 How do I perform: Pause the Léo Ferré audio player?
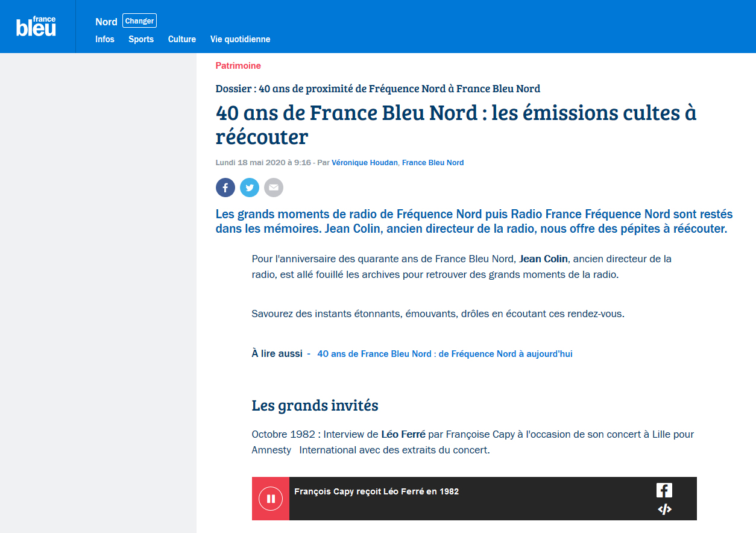tap(271, 499)
